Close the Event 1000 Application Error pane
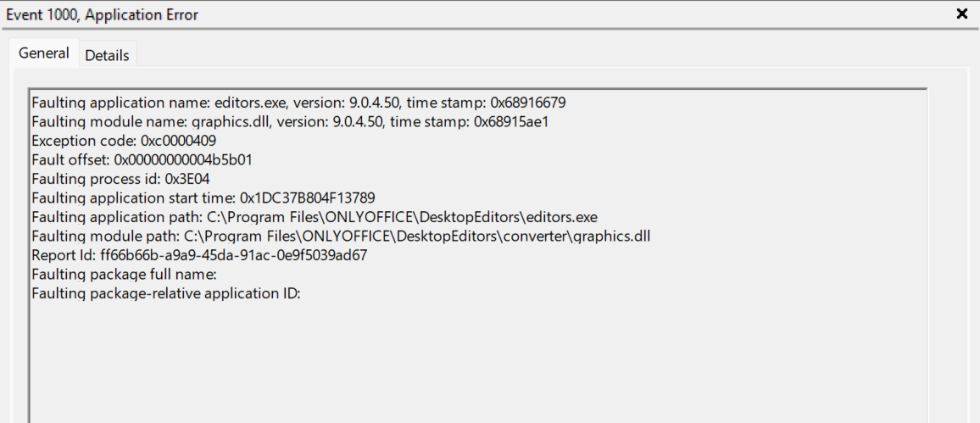Screen dimensions: 980x423 (x=962, y=14)
